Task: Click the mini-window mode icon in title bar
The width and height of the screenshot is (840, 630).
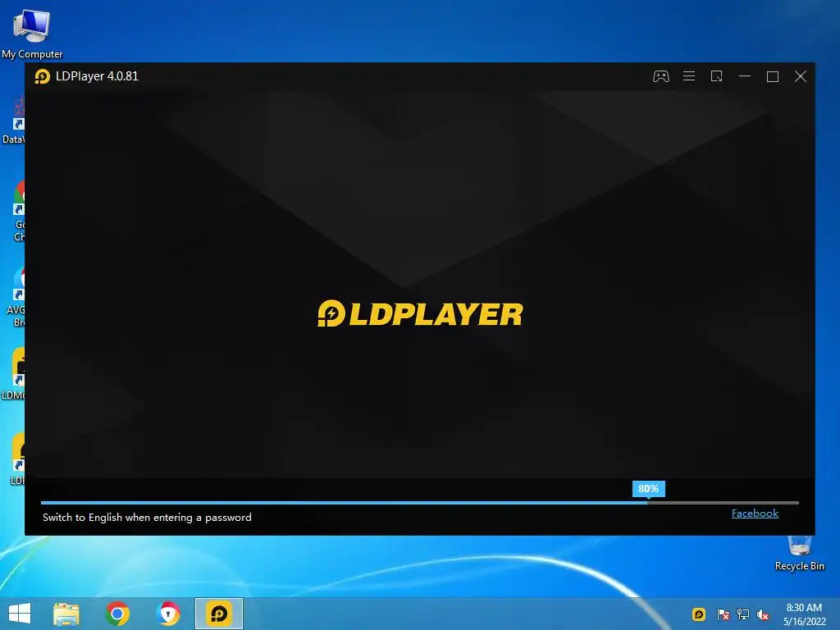Action: point(716,76)
